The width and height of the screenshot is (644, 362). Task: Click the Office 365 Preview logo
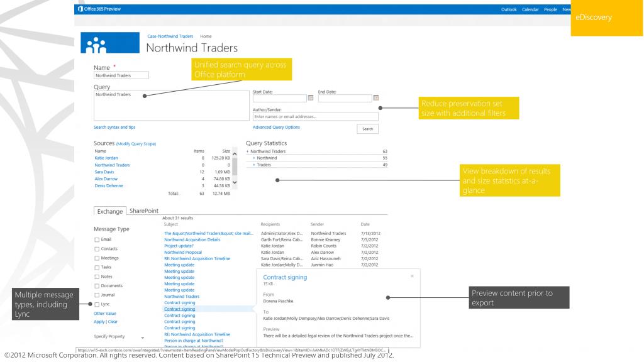(99, 9)
